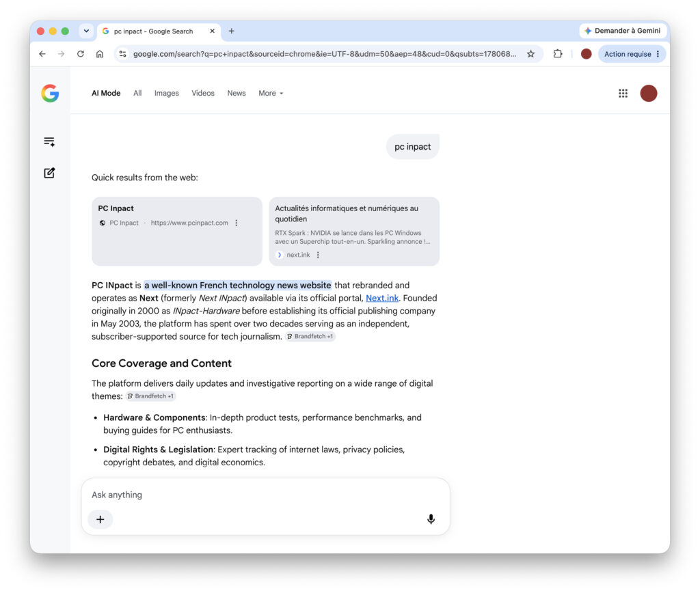Open options menu for next.ink result
Image resolution: width=700 pixels, height=593 pixels.
click(318, 255)
